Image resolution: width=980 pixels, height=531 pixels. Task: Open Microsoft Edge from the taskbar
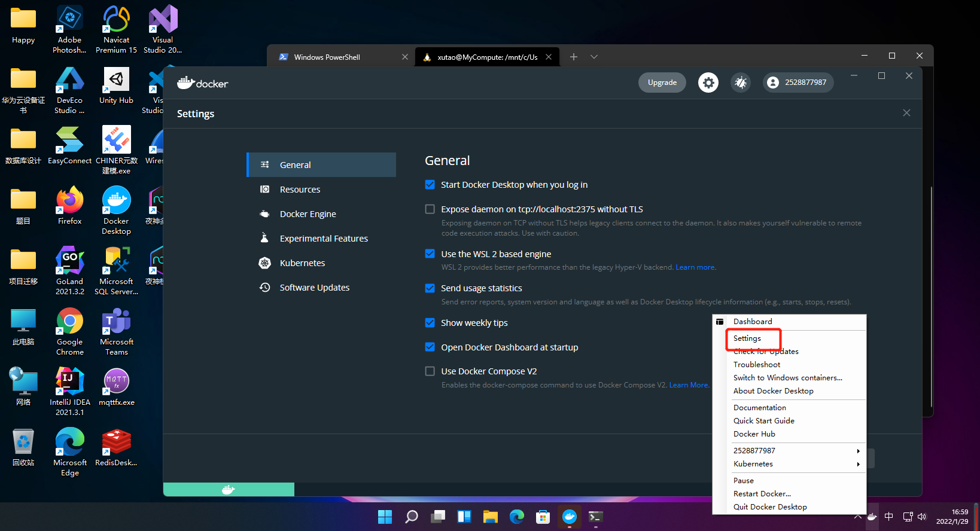pyautogui.click(x=517, y=517)
